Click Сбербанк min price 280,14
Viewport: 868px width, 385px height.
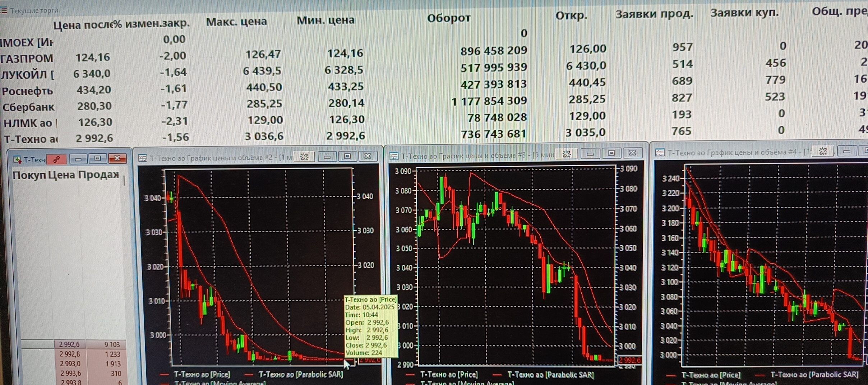(x=346, y=103)
